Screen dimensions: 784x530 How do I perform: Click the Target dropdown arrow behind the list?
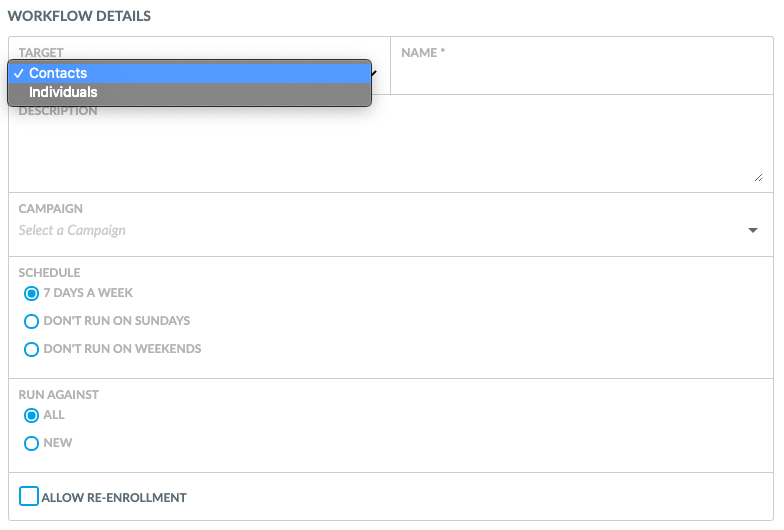pyautogui.click(x=374, y=73)
